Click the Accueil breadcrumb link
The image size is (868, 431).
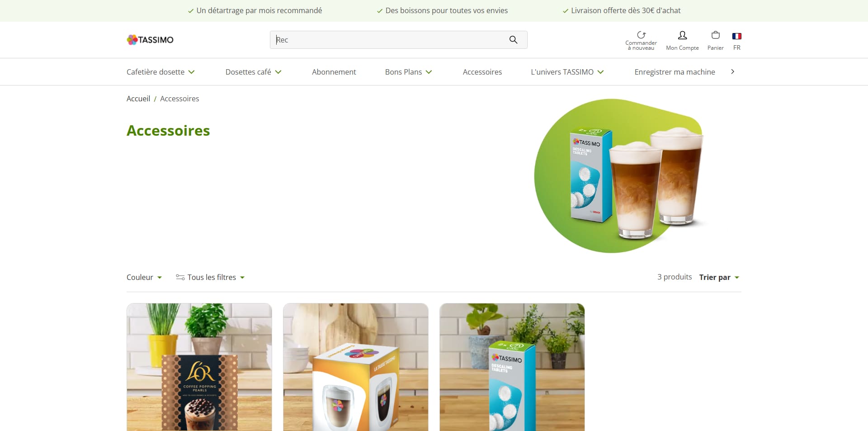point(138,99)
